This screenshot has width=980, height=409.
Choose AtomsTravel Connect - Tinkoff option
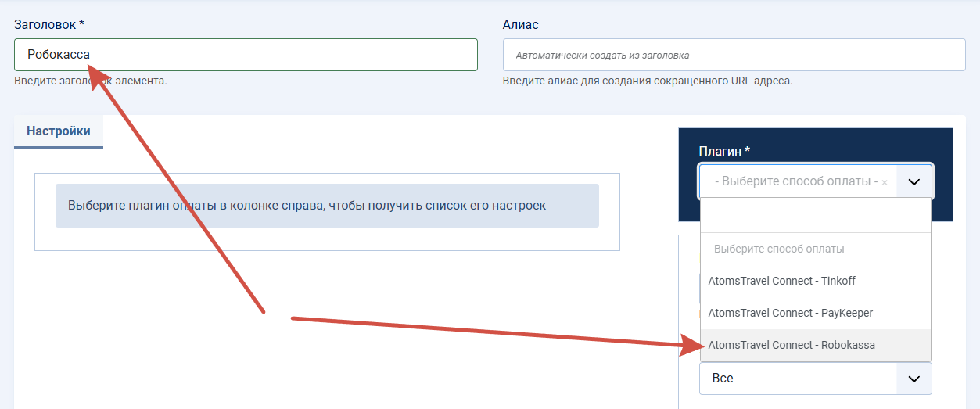[x=816, y=281]
